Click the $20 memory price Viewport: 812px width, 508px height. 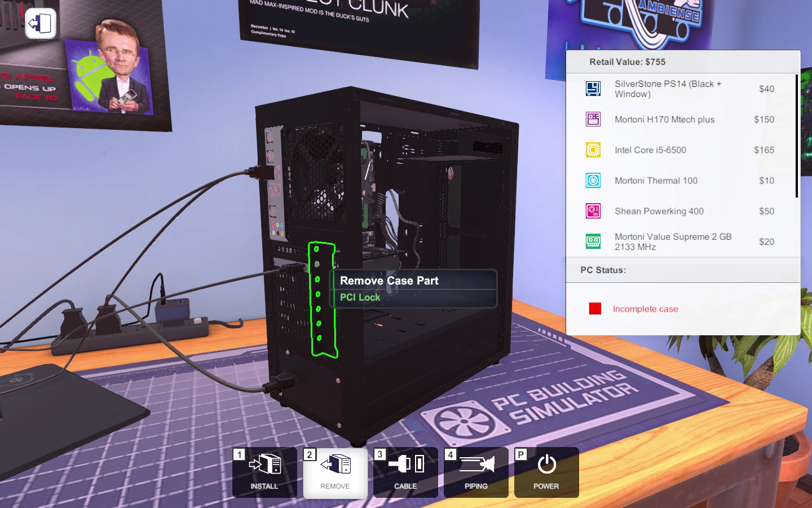click(x=766, y=242)
